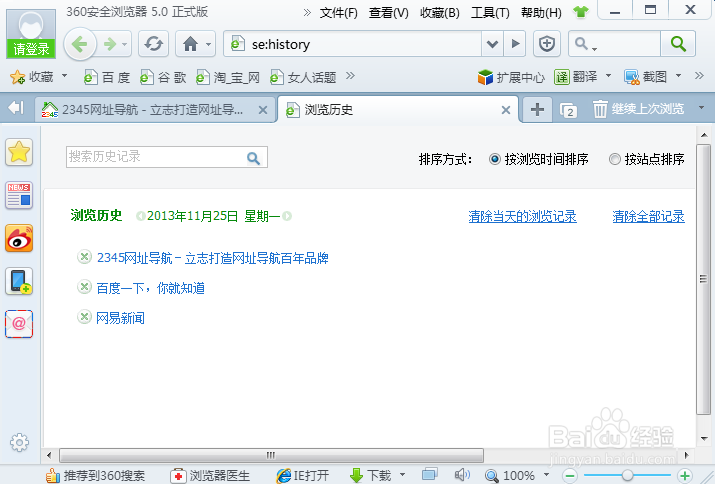Click the security shield icon

547,44
